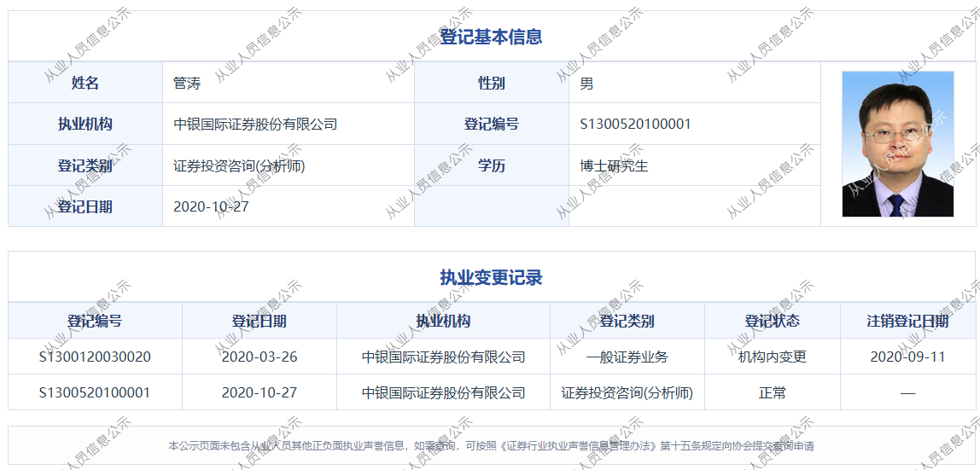980x470 pixels.
Task: Click 证券投资咨询(分析师) in the basic info table
Action: click(239, 166)
